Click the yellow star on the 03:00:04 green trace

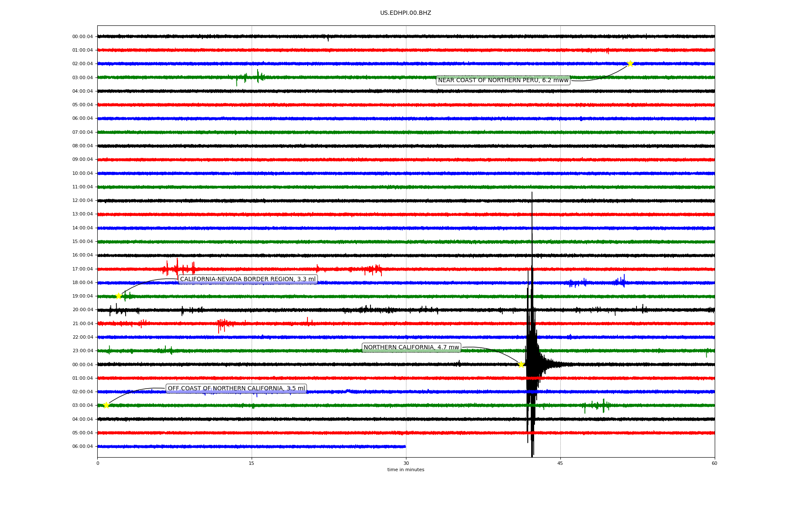point(106,405)
